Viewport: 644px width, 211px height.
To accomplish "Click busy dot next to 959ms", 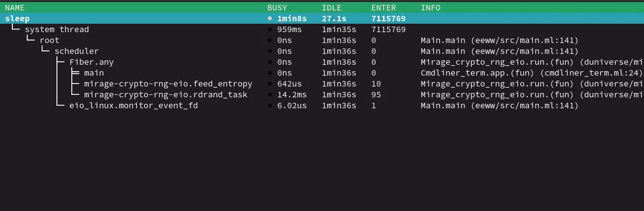I will coord(270,30).
